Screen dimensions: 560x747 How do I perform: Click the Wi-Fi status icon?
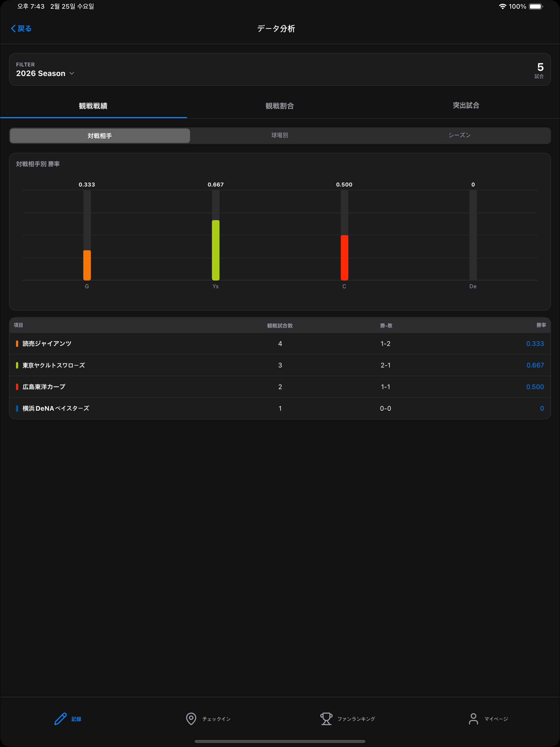click(x=502, y=7)
